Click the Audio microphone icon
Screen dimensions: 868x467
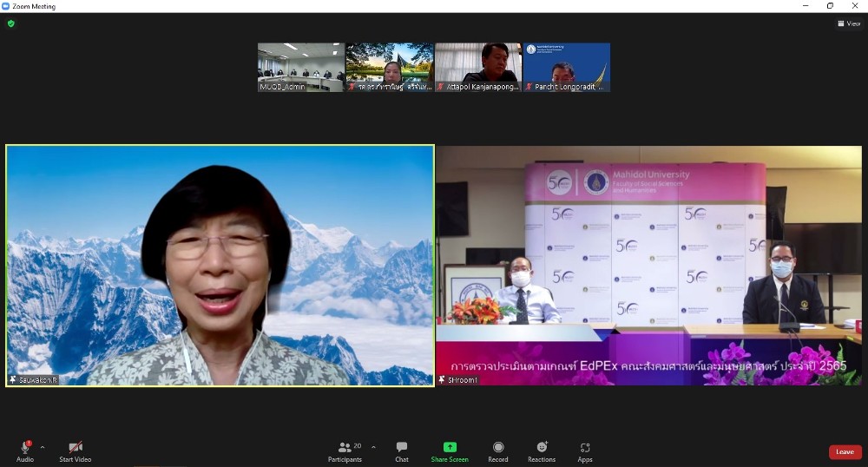click(25, 447)
